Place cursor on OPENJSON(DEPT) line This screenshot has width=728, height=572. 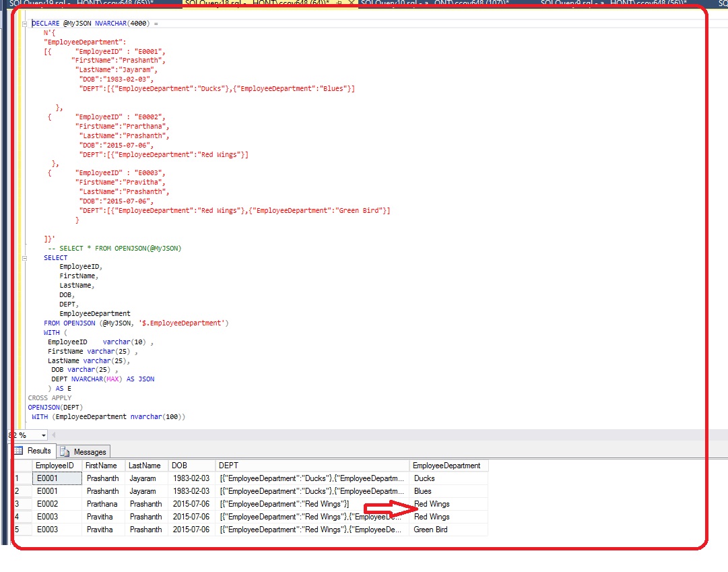pyautogui.click(x=55, y=407)
